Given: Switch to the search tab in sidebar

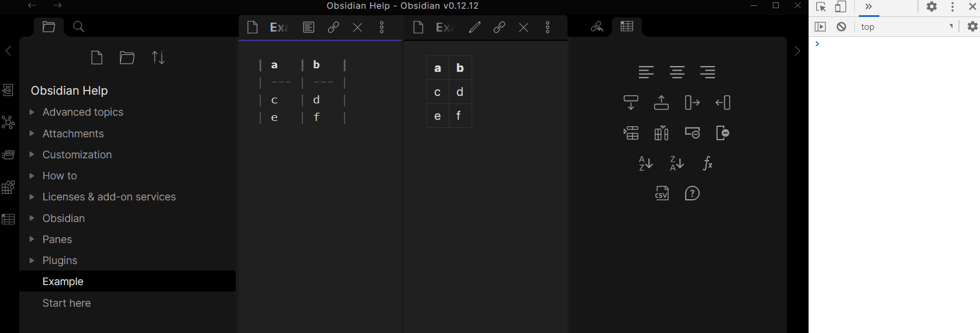Looking at the screenshot, I should tap(79, 27).
